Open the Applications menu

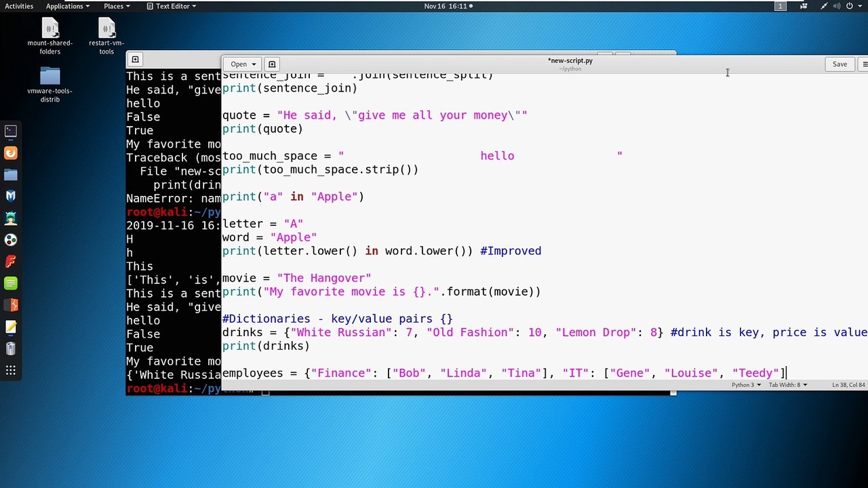tap(67, 6)
